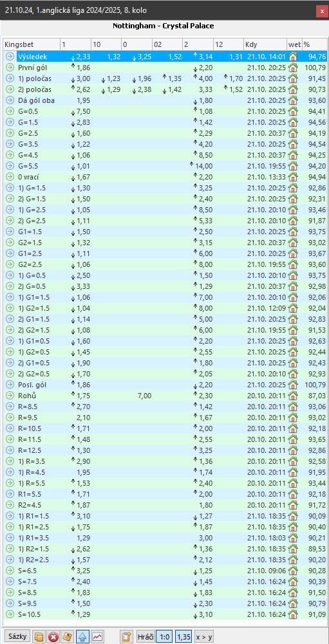Click the % column header
This screenshot has width=329, height=644.
[x=315, y=44]
